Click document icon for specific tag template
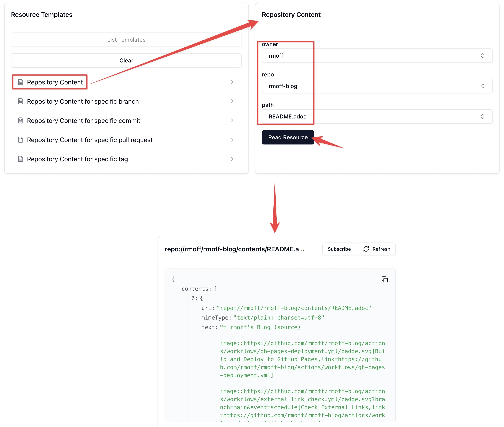Screen dimensions: 504x427 click(x=21, y=159)
